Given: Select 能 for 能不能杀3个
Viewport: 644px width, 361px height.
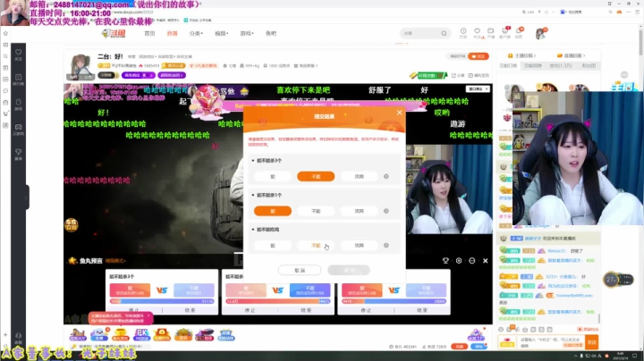Looking at the screenshot, I should click(x=273, y=176).
